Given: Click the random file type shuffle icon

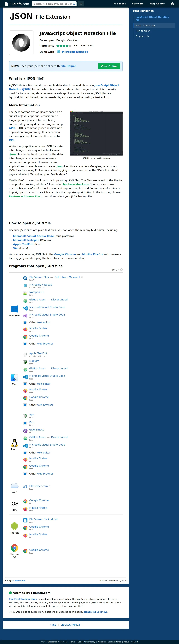Looking at the screenshot, I should pyautogui.click(x=81, y=4).
